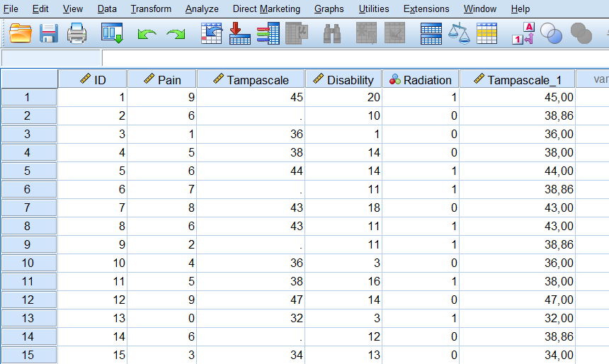Select row header number 7

click(x=28, y=207)
